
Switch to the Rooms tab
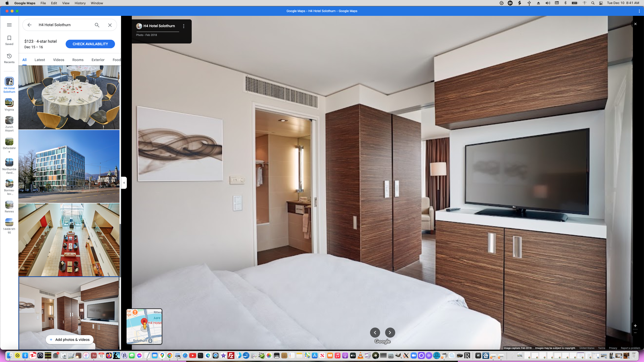pyautogui.click(x=77, y=60)
